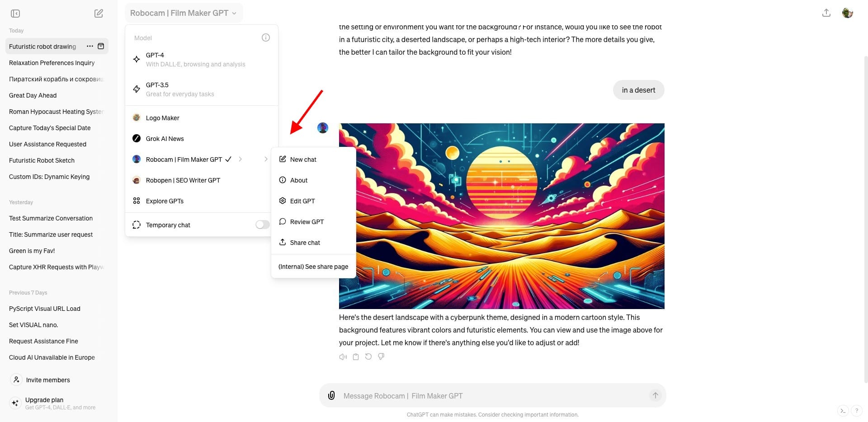Screen dimensions: 868x422
Task: Regenerate the response with the retry icon
Action: (x=368, y=356)
